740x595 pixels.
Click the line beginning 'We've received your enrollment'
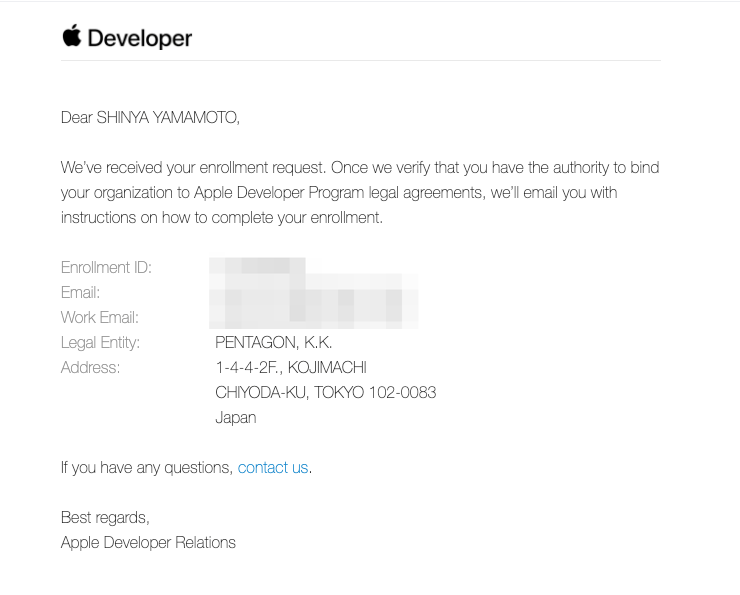(360, 168)
